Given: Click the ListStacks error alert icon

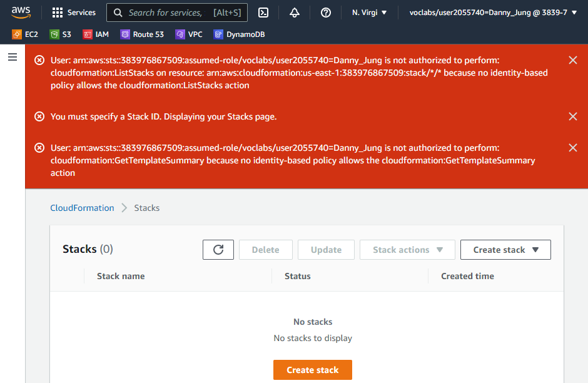Looking at the screenshot, I should [39, 60].
